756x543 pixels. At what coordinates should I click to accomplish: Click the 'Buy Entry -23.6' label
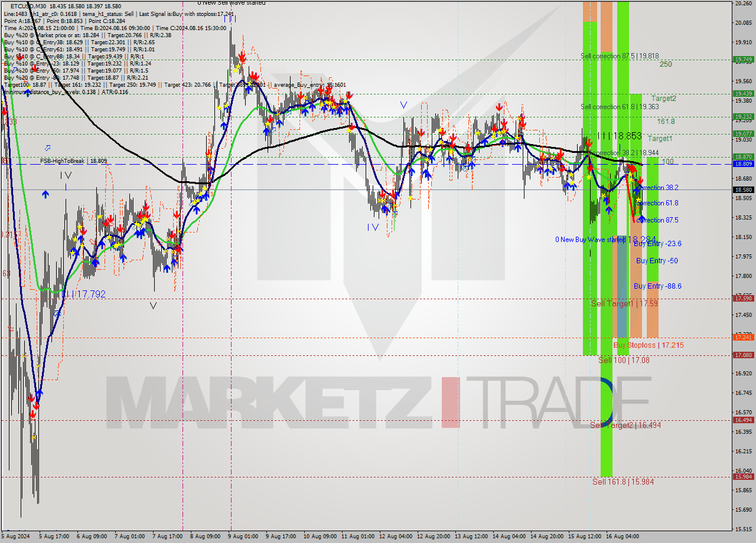tap(657, 243)
